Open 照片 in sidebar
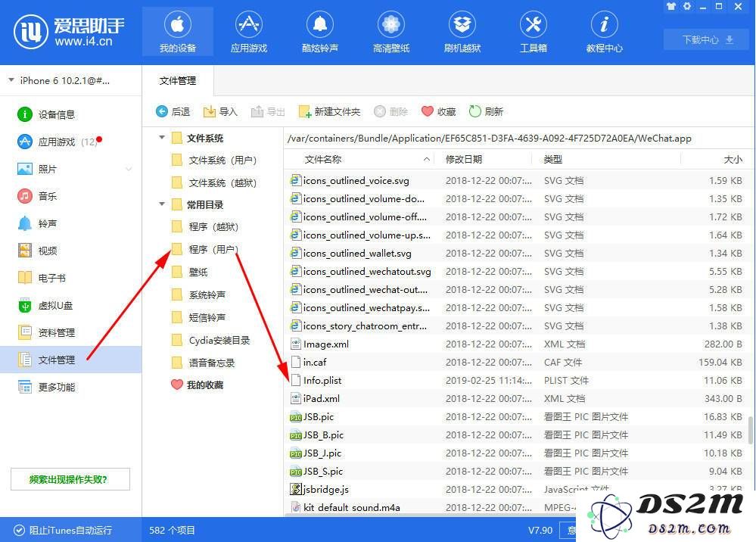The height and width of the screenshot is (542, 756). point(37,169)
